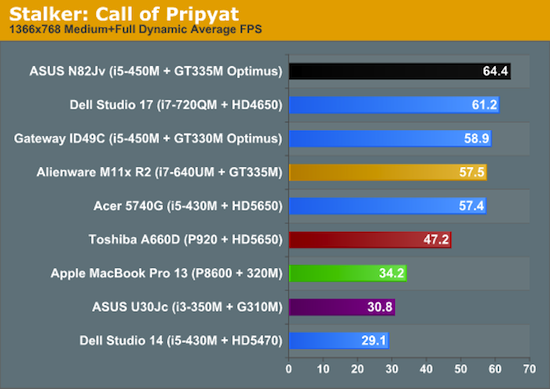The image size is (550, 389).
Task: Click the 70 axis tick label
Action: pyautogui.click(x=529, y=369)
